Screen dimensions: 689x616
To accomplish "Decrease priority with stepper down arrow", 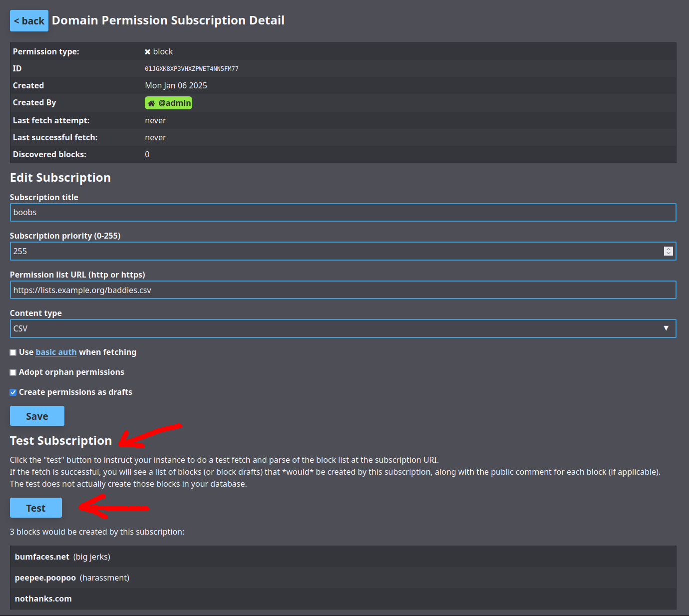I will point(669,254).
